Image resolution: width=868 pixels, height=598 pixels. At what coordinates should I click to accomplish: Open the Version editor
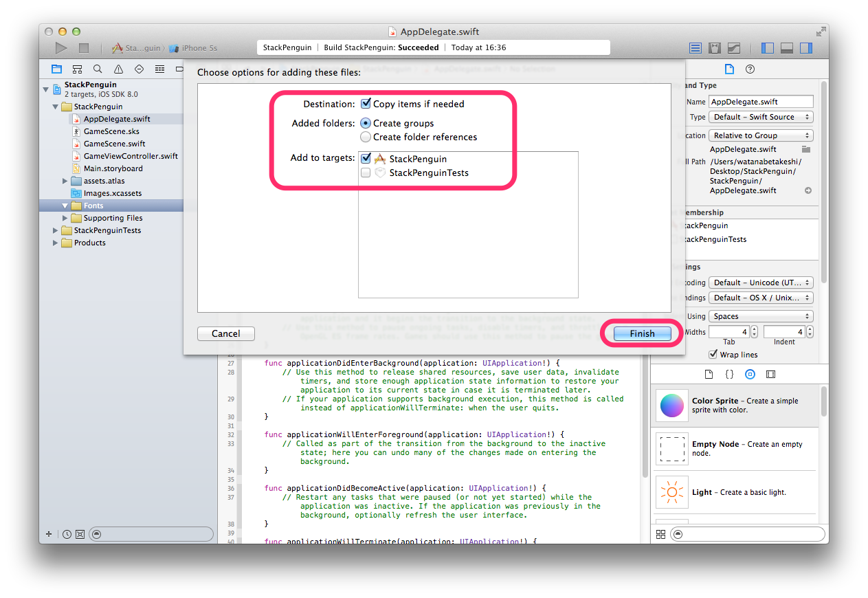point(734,47)
